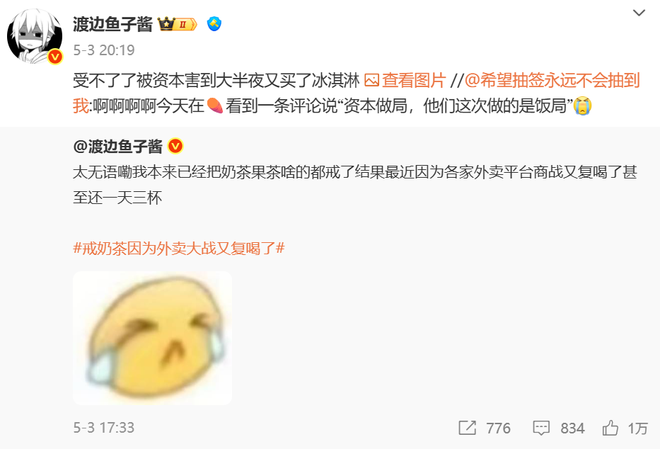The height and width of the screenshot is (449, 660).
Task: Click the 5-3 17:33 original post timestamp
Action: (x=104, y=428)
